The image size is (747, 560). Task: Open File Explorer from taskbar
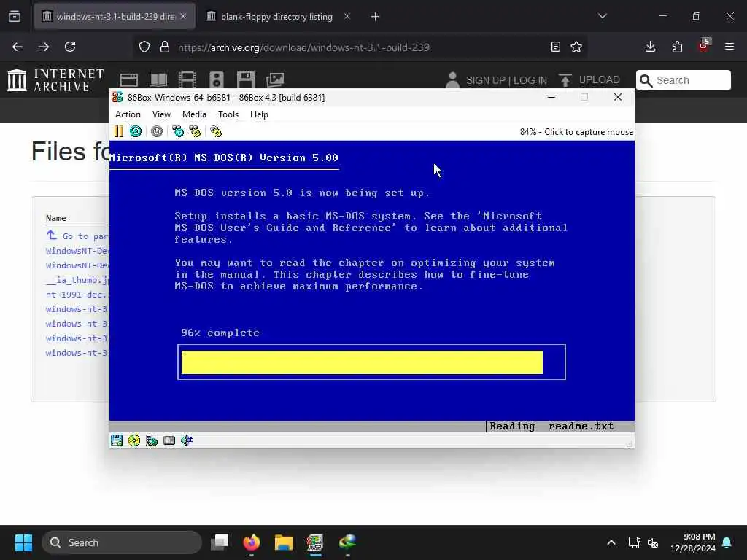point(284,542)
